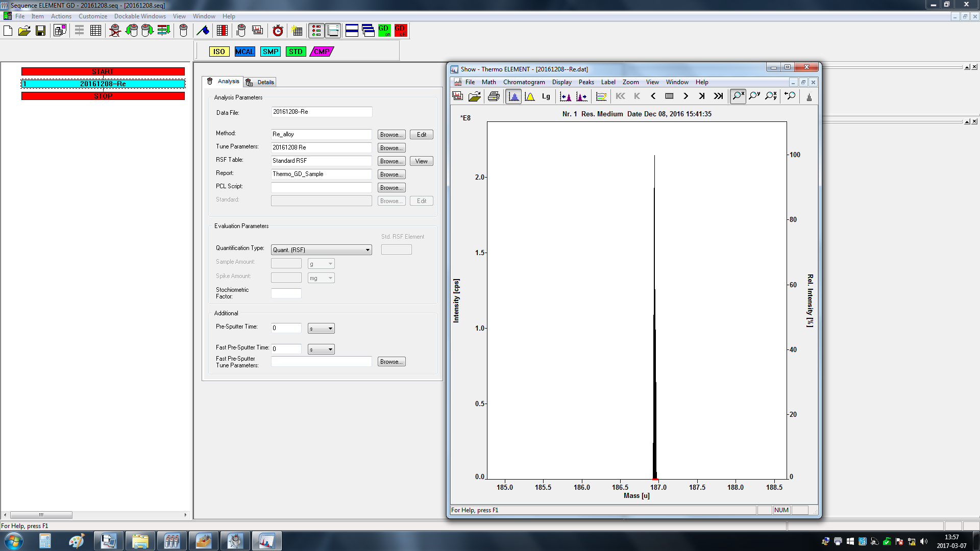980x551 pixels.
Task: Expand Pre-Sputter Time unit dropdown
Action: tap(330, 329)
